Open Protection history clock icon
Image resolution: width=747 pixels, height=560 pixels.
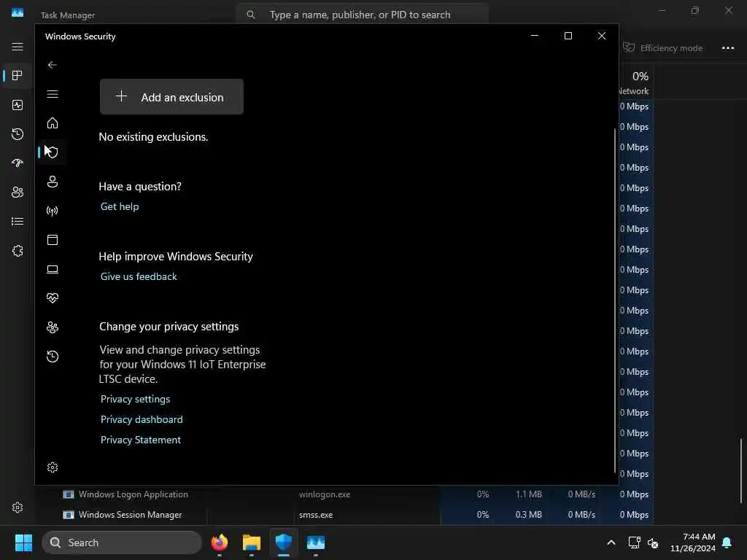(x=53, y=356)
